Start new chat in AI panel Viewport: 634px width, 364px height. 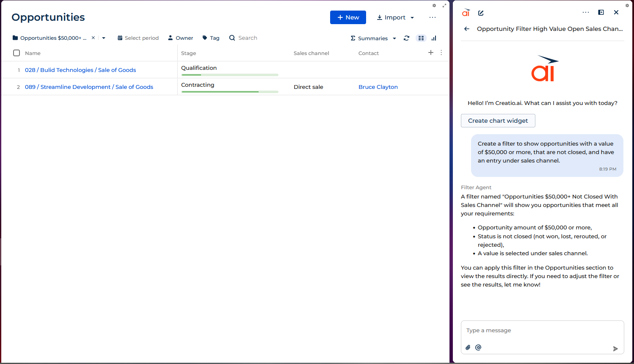click(481, 13)
